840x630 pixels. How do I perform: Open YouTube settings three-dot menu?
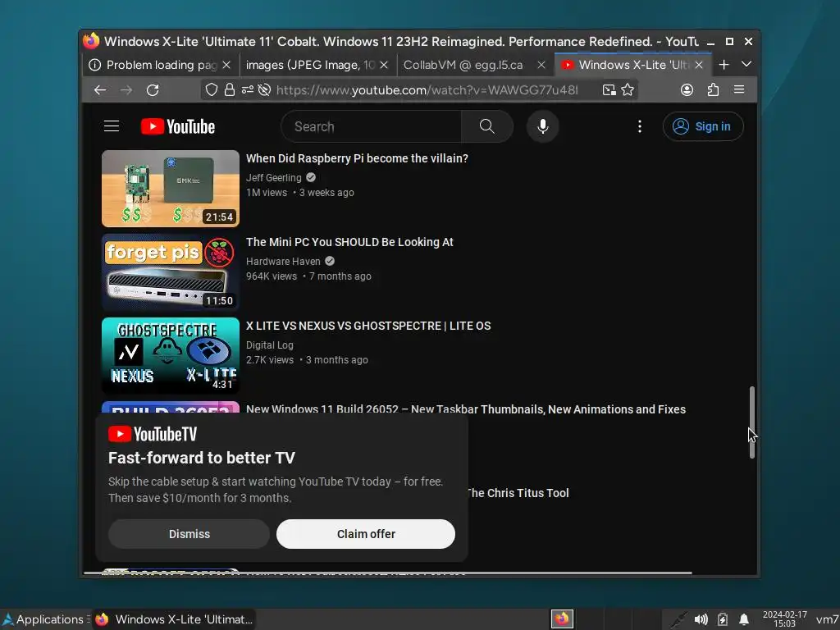coord(640,126)
